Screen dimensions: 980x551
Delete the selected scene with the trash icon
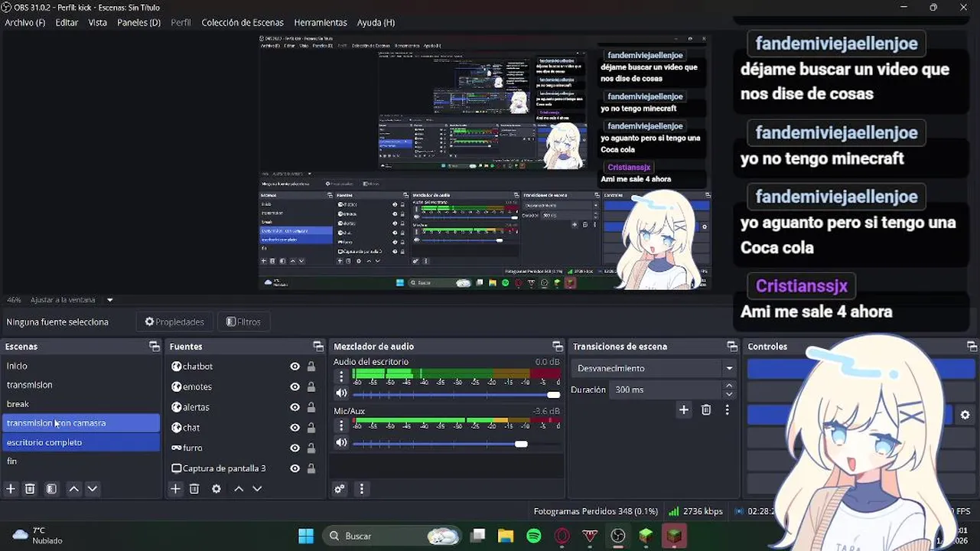tap(30, 489)
